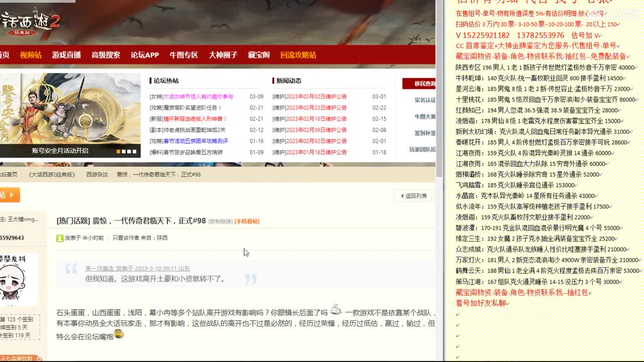
Task: Go to 西游杂谈 breadcrumb
Action: 97,174
